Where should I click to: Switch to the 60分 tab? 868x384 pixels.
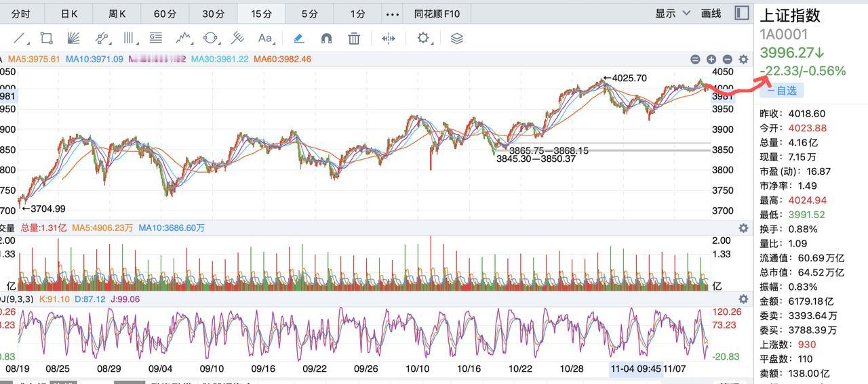pos(165,14)
